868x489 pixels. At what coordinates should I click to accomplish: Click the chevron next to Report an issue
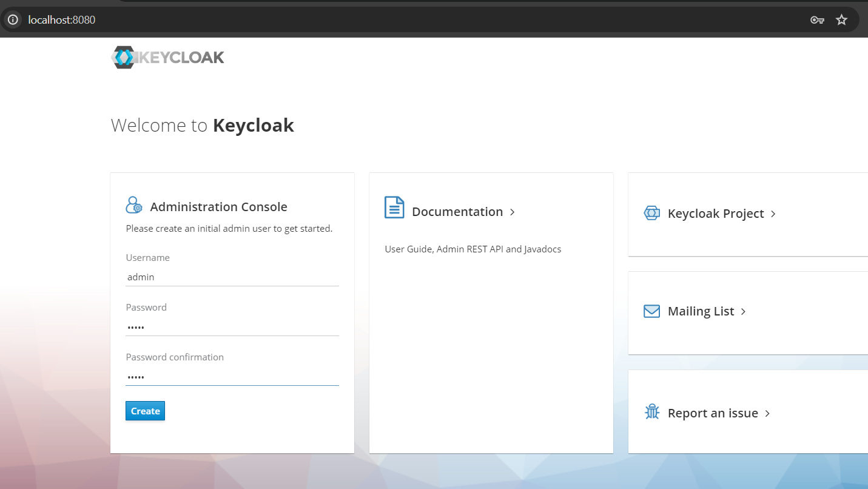[767, 413]
